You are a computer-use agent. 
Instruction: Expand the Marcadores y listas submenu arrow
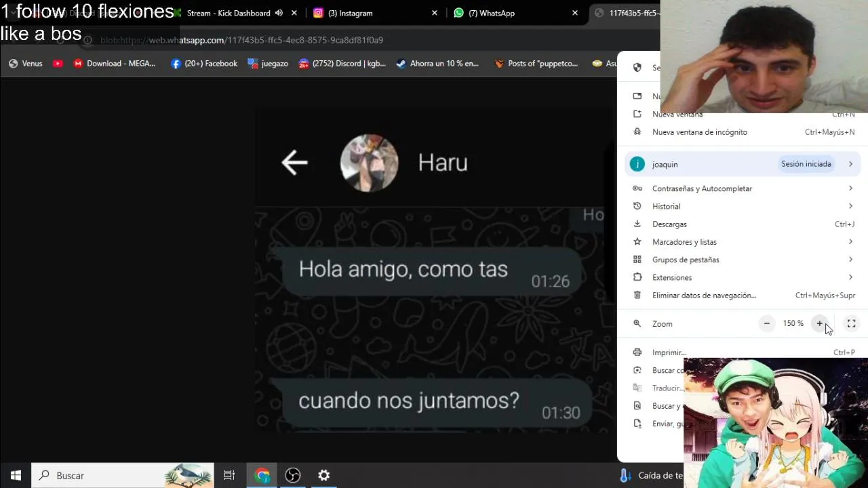850,242
